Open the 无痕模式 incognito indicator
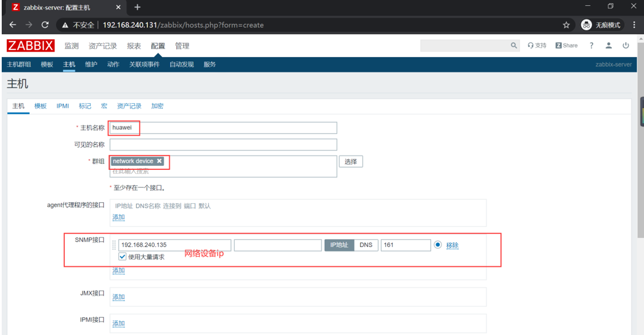 (601, 25)
